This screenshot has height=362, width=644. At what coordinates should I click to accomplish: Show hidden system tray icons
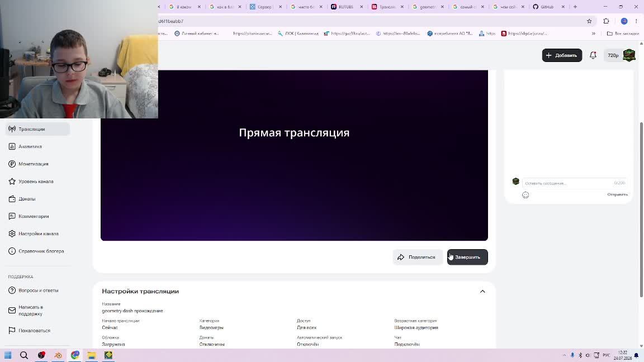pos(564,355)
